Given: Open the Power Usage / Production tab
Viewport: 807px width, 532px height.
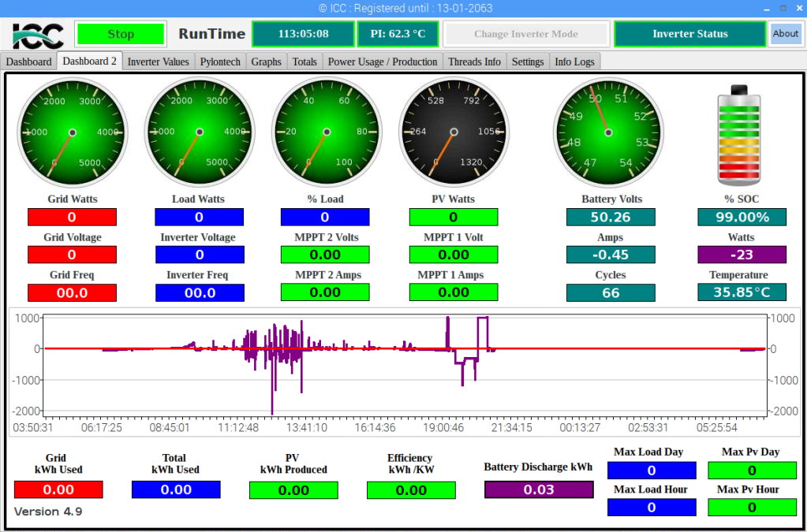Looking at the screenshot, I should [383, 61].
